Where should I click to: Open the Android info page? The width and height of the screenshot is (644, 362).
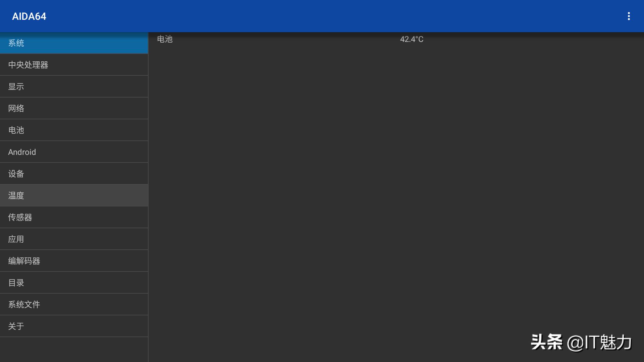click(x=74, y=152)
